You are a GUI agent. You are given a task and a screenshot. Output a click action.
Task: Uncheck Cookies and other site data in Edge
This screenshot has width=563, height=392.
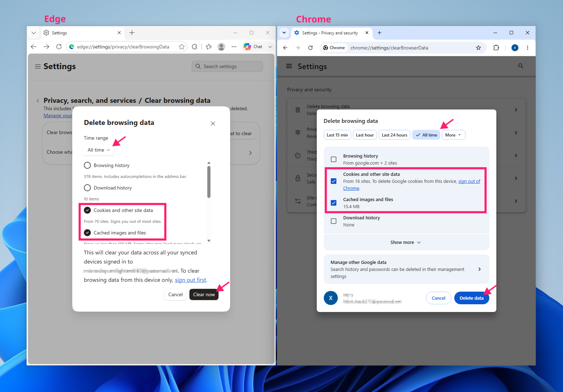(87, 210)
